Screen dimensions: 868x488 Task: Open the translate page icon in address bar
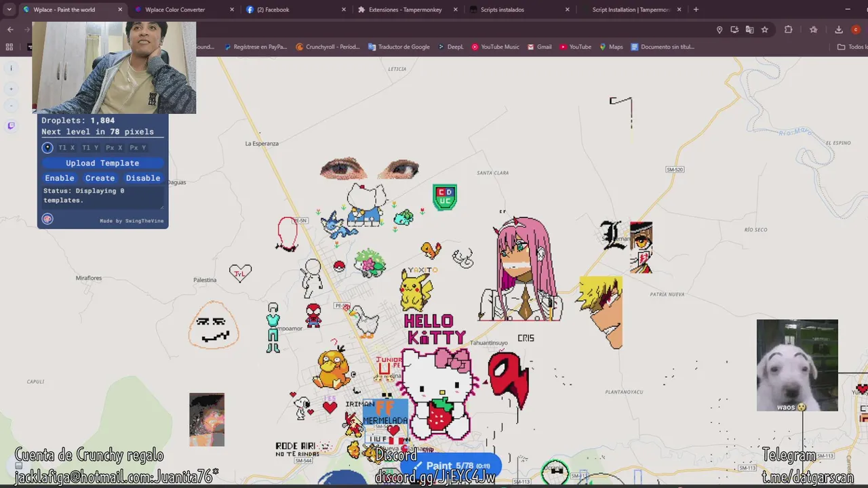coord(749,30)
